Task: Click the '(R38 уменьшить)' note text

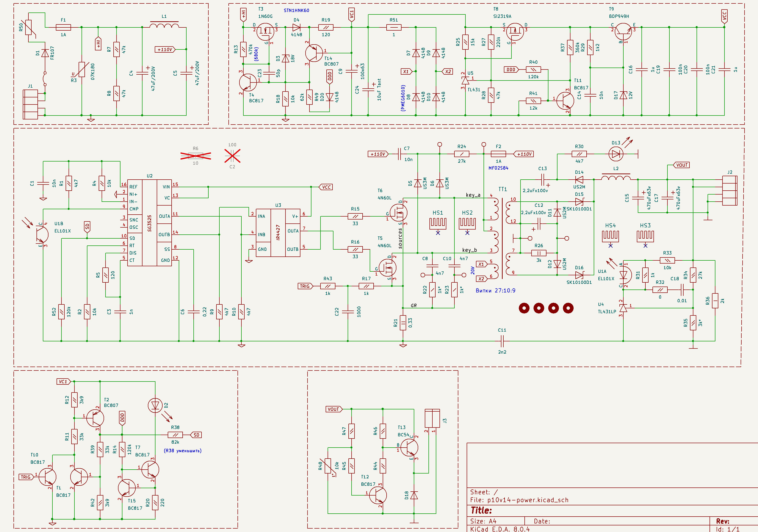Action: click(183, 451)
